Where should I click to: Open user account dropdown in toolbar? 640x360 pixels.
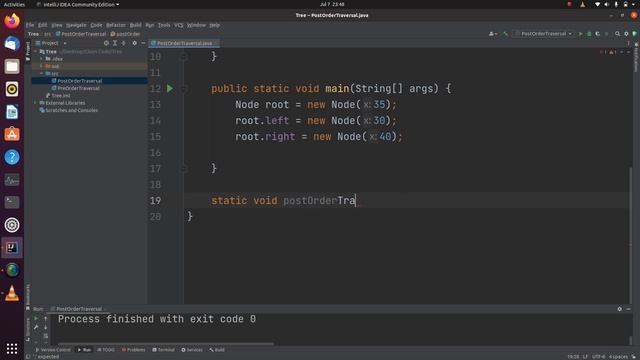click(x=493, y=34)
